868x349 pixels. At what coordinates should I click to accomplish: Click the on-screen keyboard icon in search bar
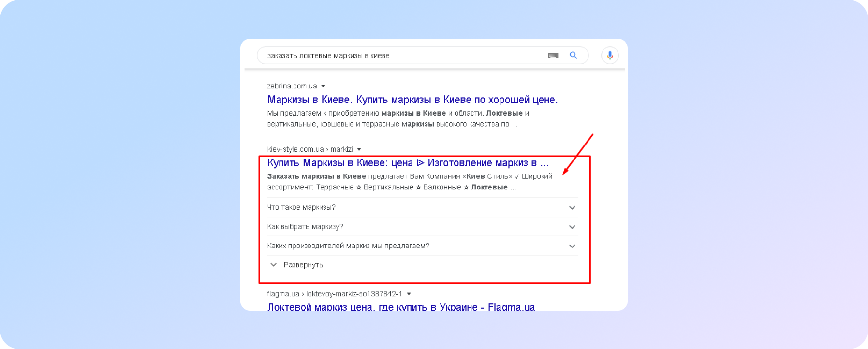click(553, 56)
